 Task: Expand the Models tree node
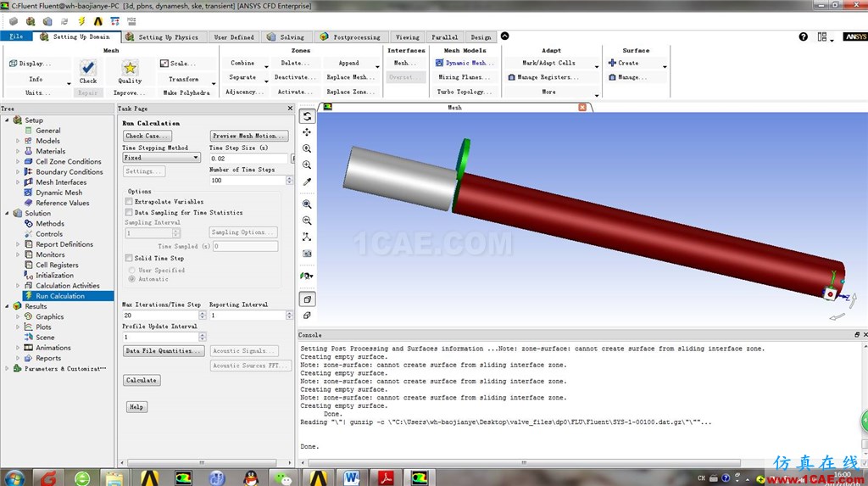pyautogui.click(x=18, y=141)
